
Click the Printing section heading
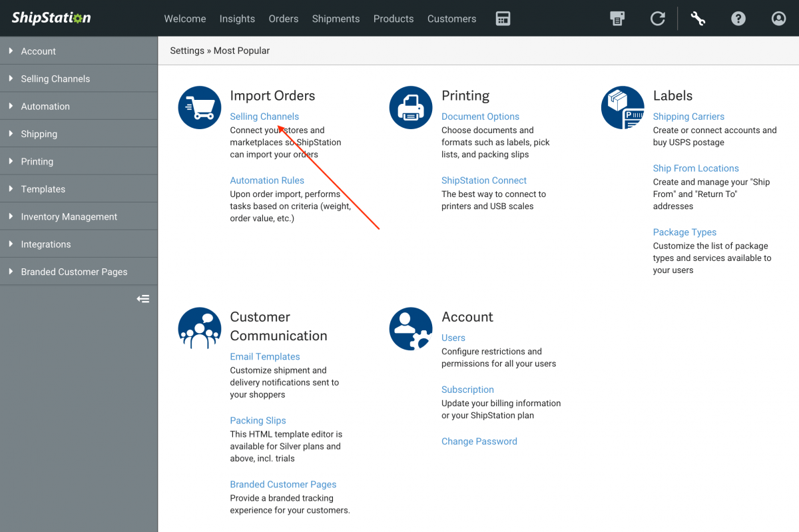pyautogui.click(x=465, y=96)
